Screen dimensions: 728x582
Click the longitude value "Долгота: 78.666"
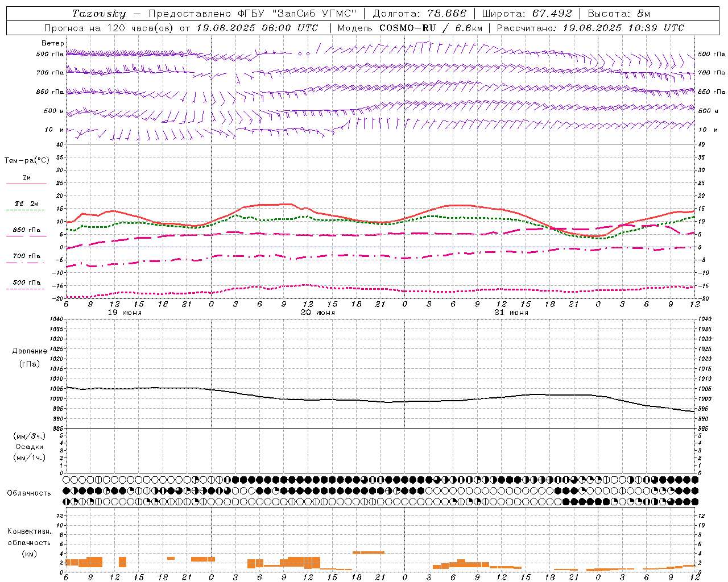[x=420, y=14]
